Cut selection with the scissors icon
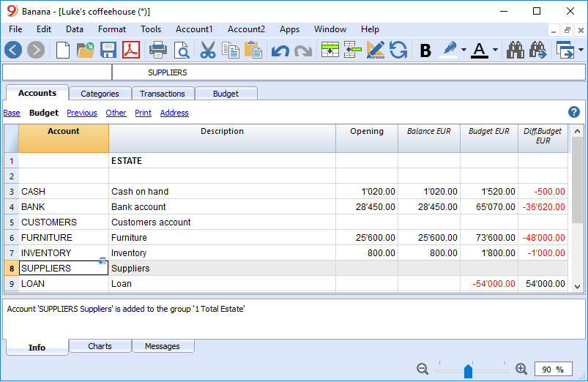The width and height of the screenshot is (588, 382). coord(208,50)
